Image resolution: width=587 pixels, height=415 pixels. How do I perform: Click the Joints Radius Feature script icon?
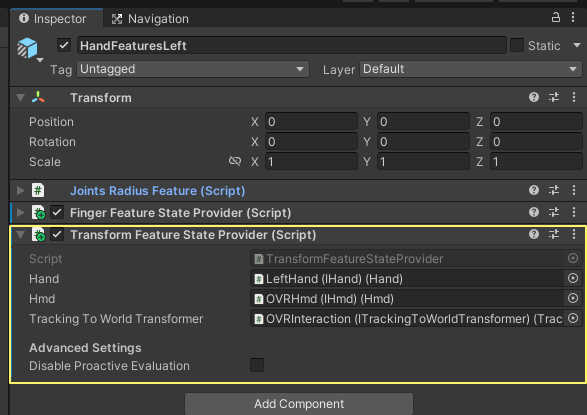(x=38, y=190)
